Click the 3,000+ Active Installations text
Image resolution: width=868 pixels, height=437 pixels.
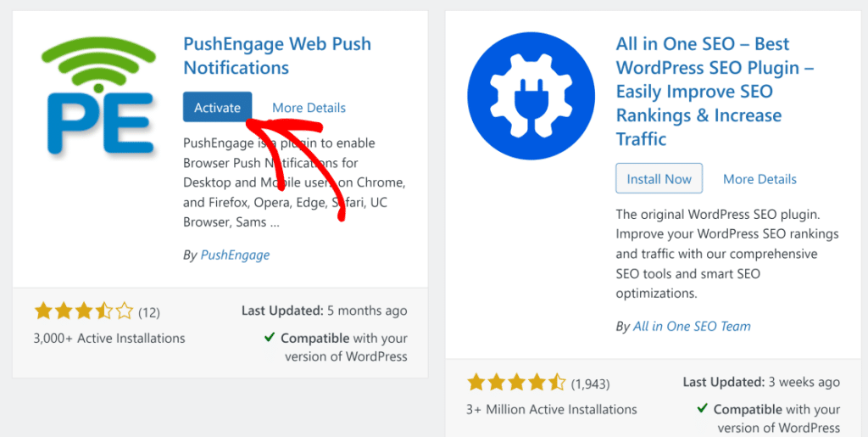coord(109,338)
